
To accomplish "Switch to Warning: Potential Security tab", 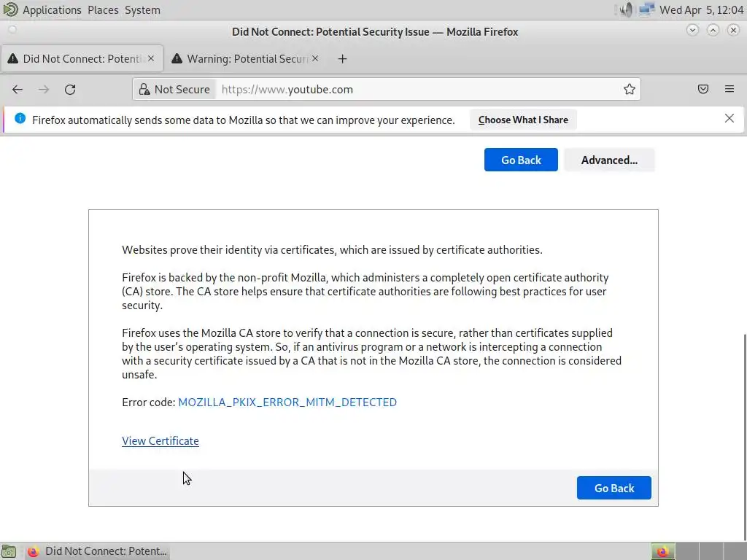I will [246, 58].
